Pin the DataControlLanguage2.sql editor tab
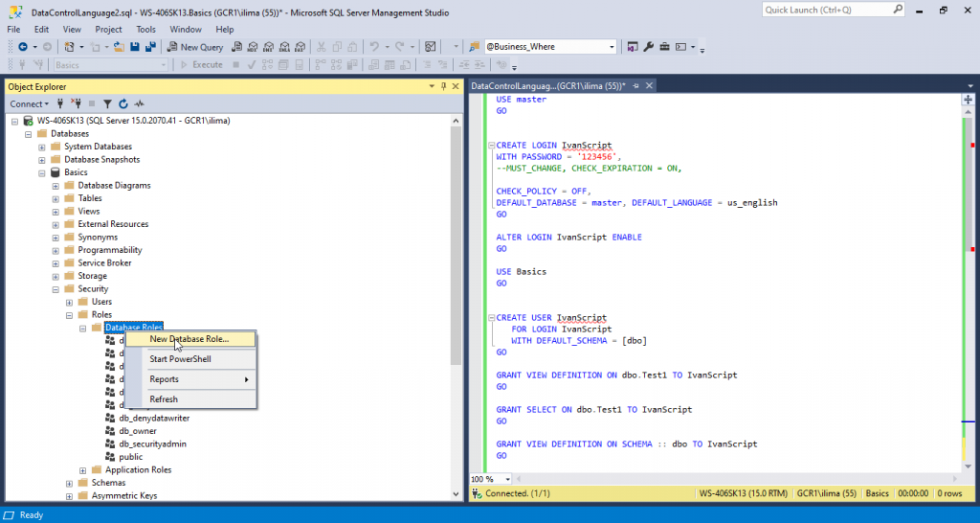This screenshot has width=980, height=523. pos(636,85)
